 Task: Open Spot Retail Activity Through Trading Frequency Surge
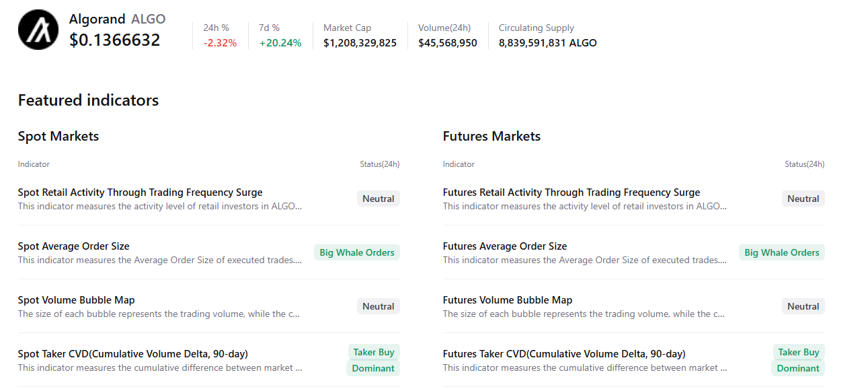coord(140,192)
